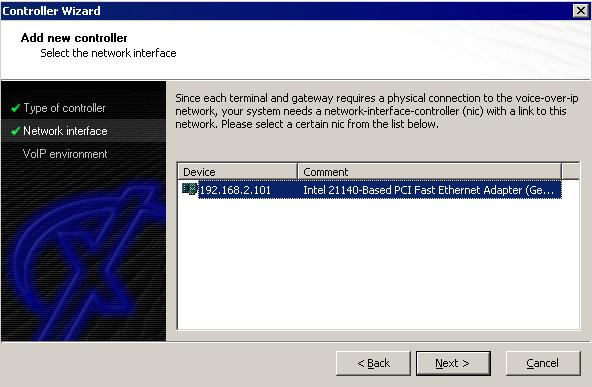Click the network adapter icon beside 192.168.2.101
The width and height of the screenshot is (592, 387).
pos(190,189)
